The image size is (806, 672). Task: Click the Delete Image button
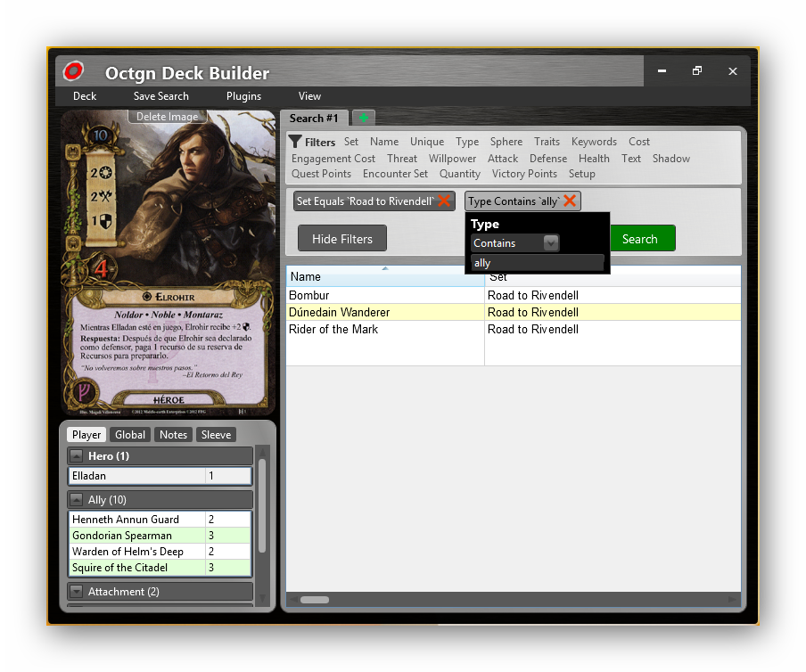tap(167, 117)
